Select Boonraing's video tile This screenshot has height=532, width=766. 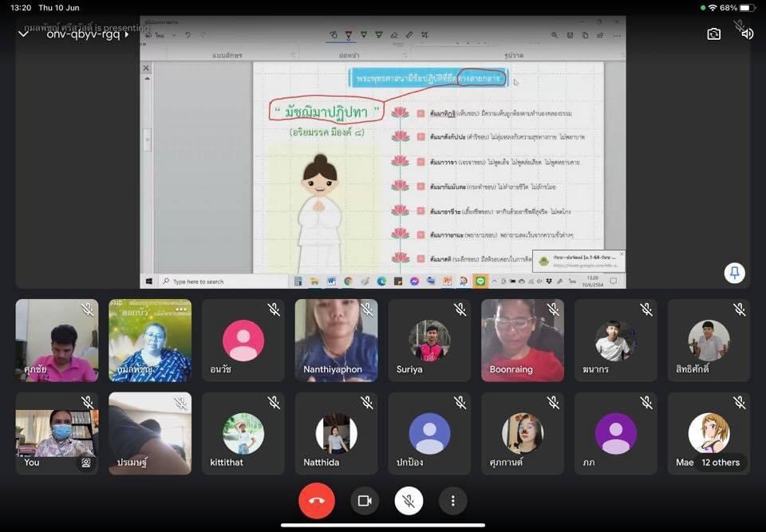coord(522,340)
